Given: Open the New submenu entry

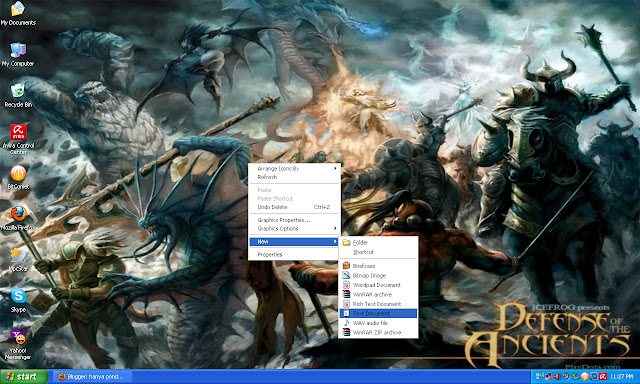Looking at the screenshot, I should 294,242.
